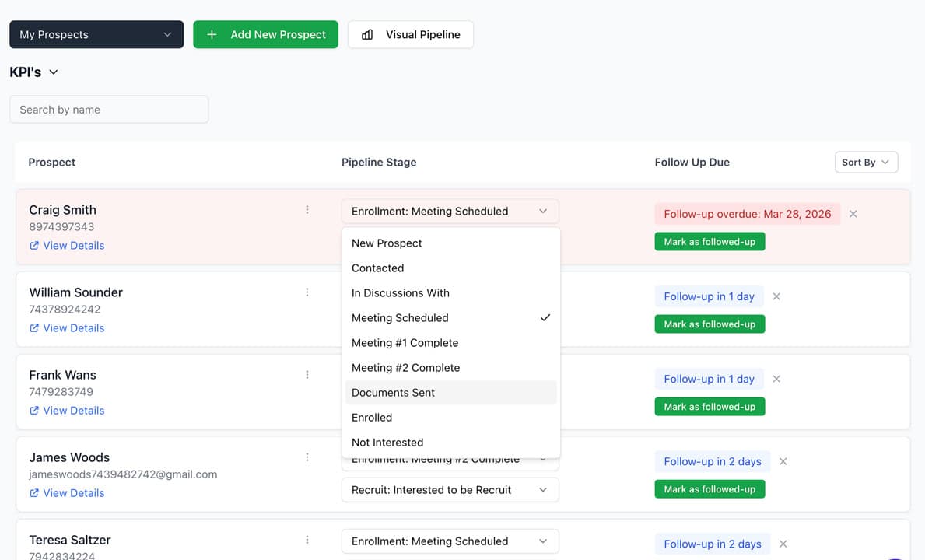This screenshot has height=560, width=925.
Task: Select New Prospect stage option
Action: coord(450,243)
